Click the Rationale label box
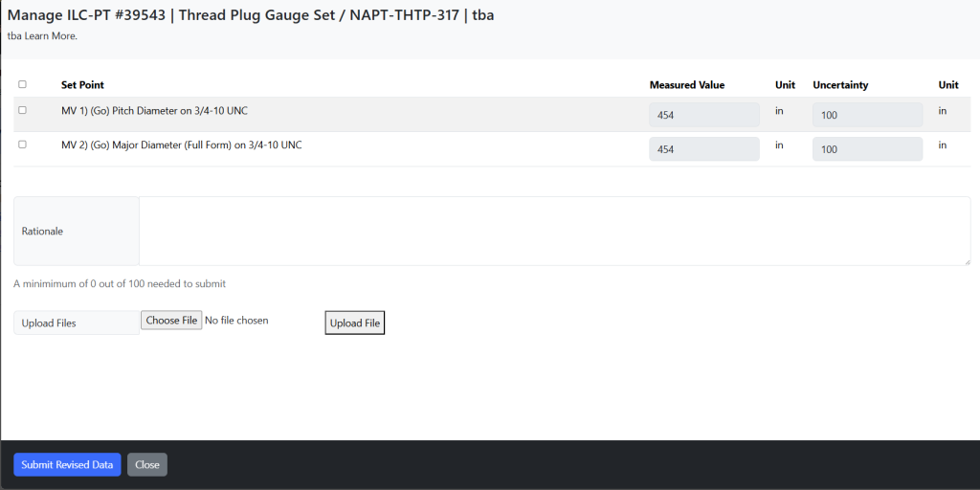 (77, 232)
